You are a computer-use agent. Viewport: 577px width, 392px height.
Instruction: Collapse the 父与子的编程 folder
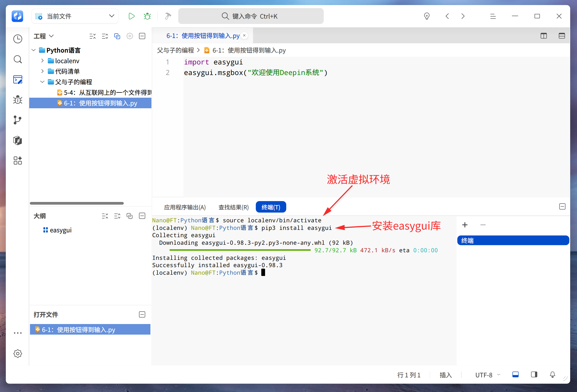(x=42, y=82)
